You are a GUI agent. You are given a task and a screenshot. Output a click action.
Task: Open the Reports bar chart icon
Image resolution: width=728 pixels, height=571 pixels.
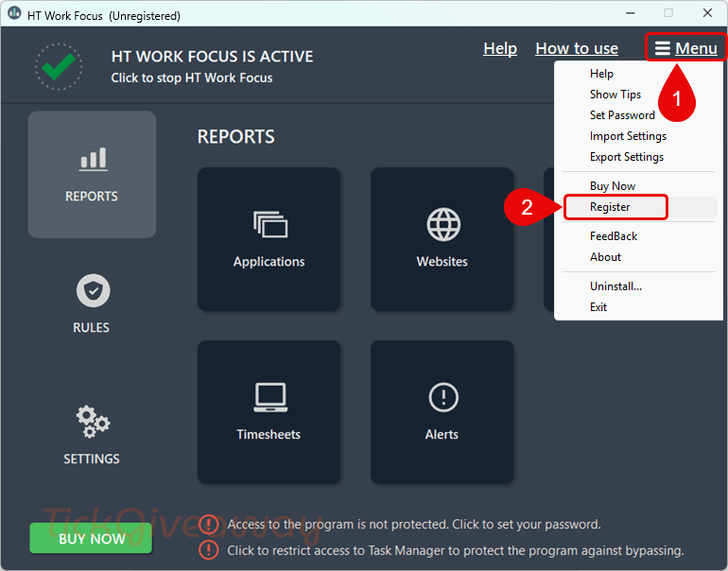pyautogui.click(x=93, y=160)
